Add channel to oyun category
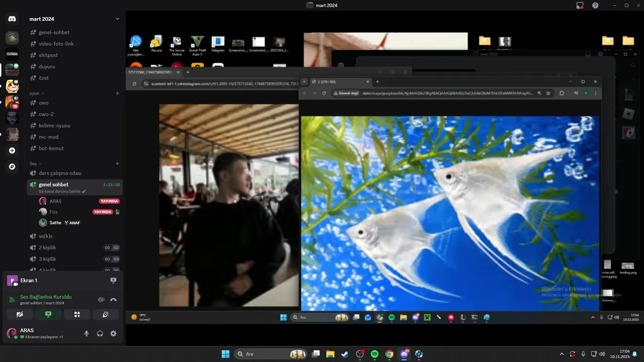644x362 pixels. [117, 93]
